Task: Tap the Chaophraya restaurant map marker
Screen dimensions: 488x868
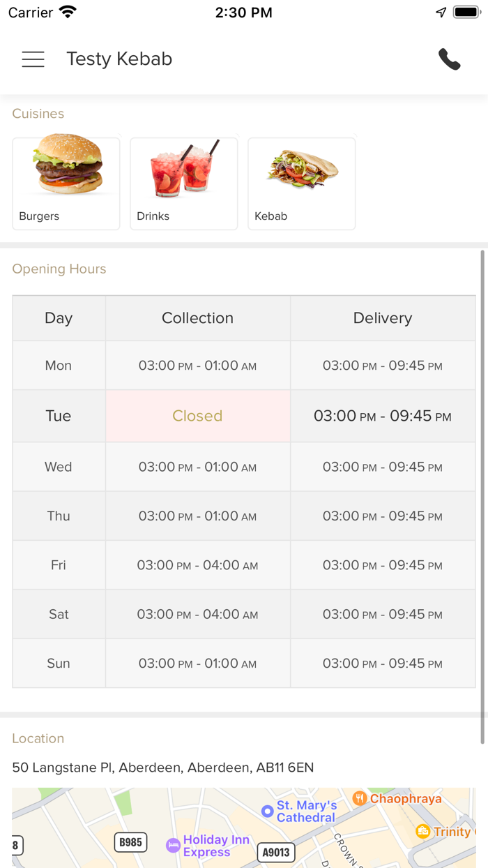Action: point(360,798)
